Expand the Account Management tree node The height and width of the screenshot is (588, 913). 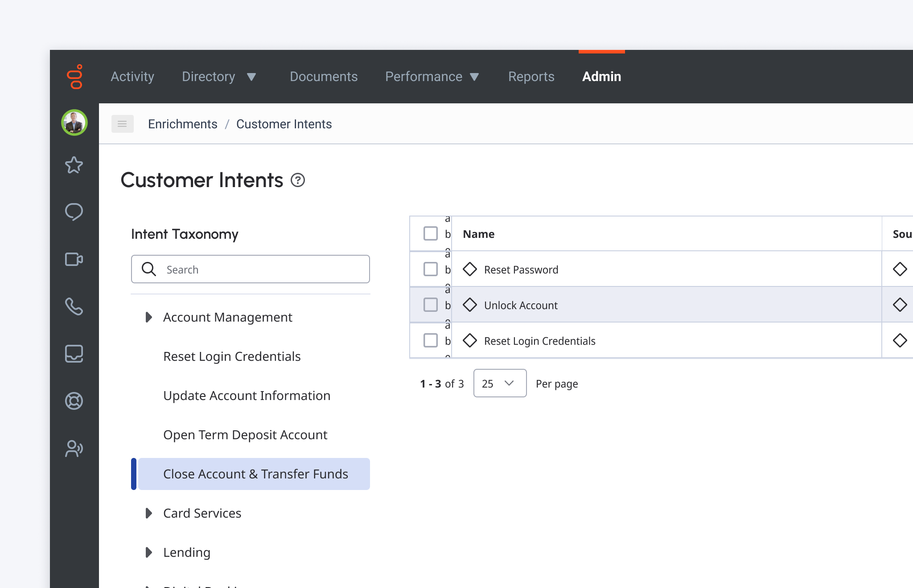click(148, 317)
